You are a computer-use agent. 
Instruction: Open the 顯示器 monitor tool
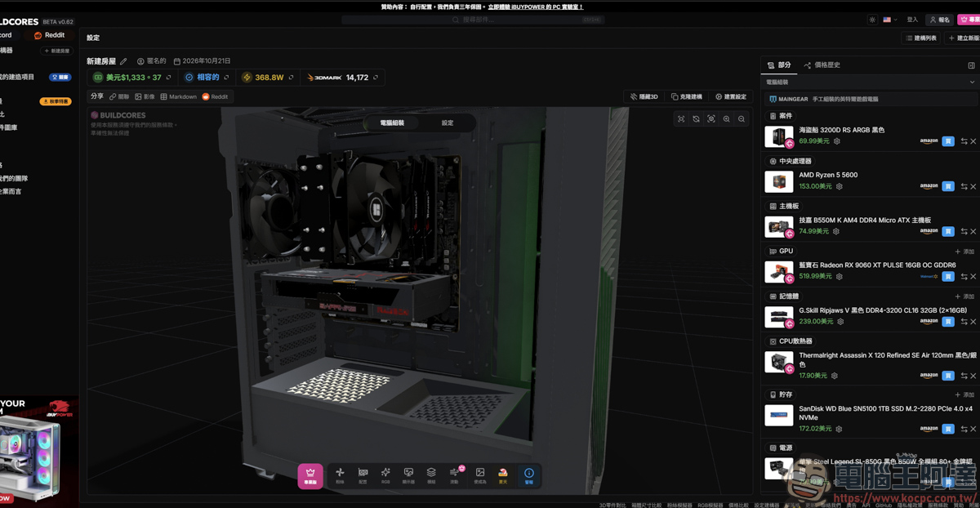click(x=408, y=475)
